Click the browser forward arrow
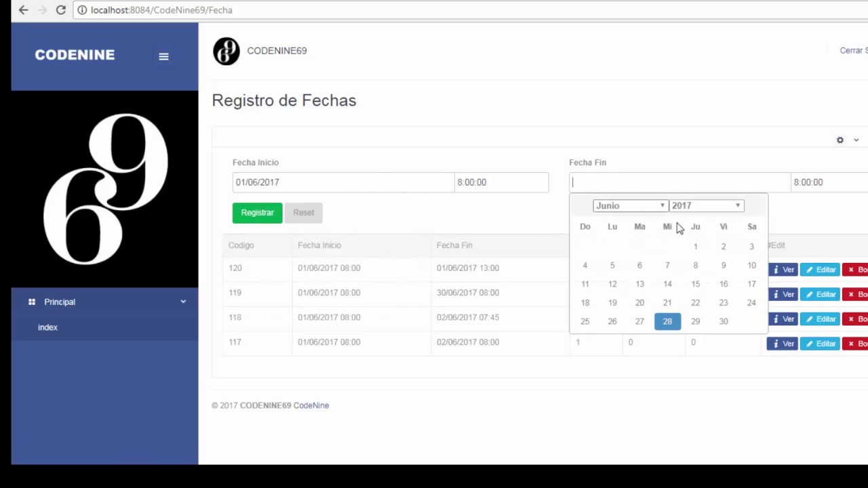The height and width of the screenshot is (488, 868). click(x=42, y=10)
